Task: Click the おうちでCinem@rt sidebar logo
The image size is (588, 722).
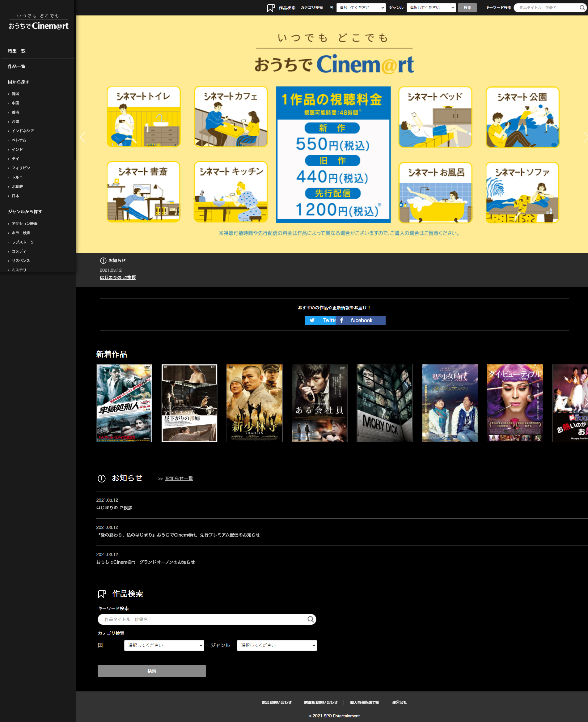Action: coord(38,22)
